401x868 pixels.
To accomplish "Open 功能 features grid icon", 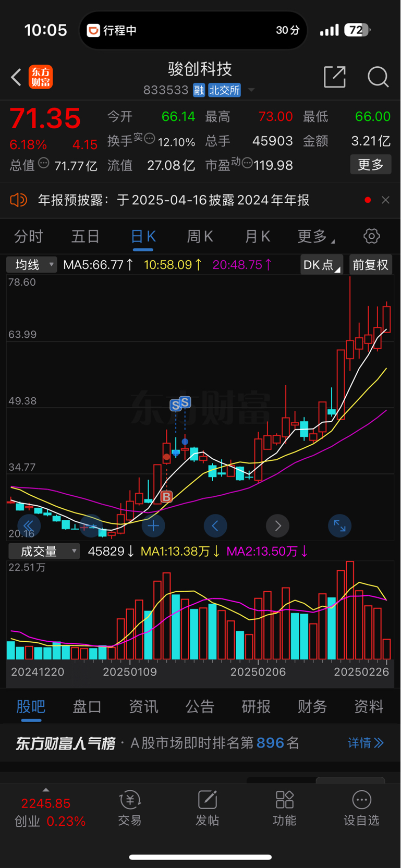I will coord(285,809).
